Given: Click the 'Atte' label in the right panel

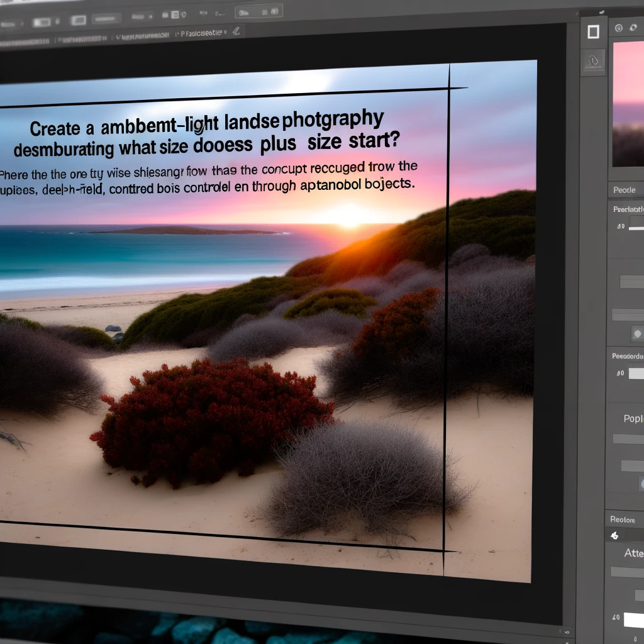Looking at the screenshot, I should 634,553.
